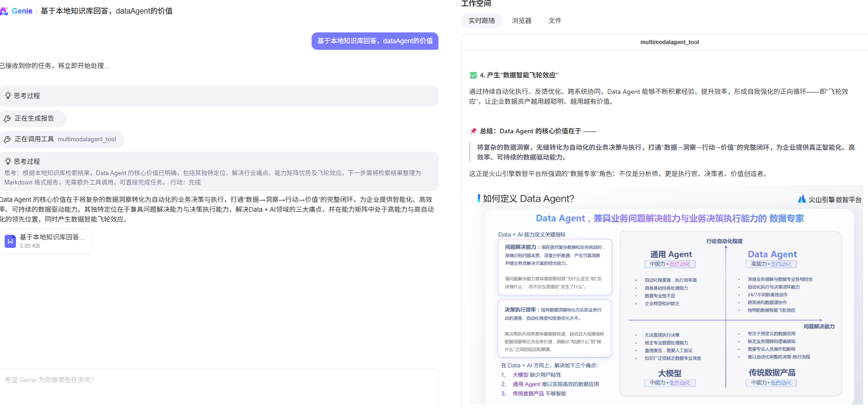This screenshot has height=408, width=868.
Task: Click the heading 4. 产生"数据智能飞轮效应"
Action: point(519,75)
